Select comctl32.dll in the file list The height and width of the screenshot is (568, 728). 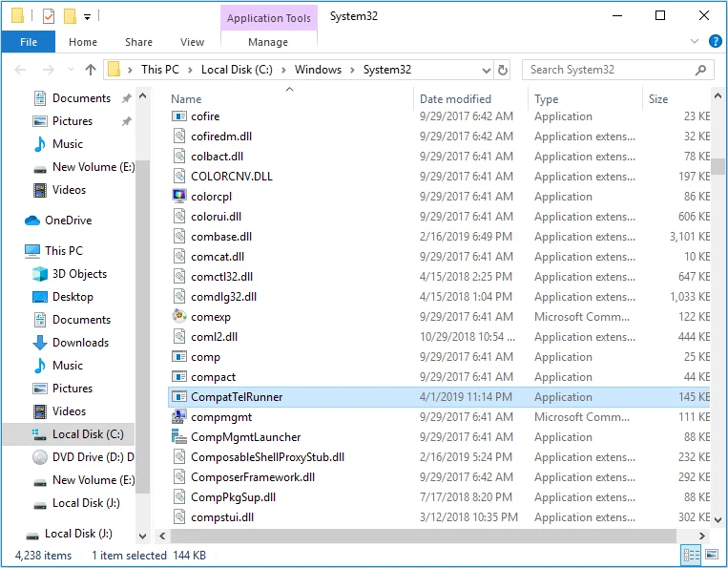[x=222, y=277]
